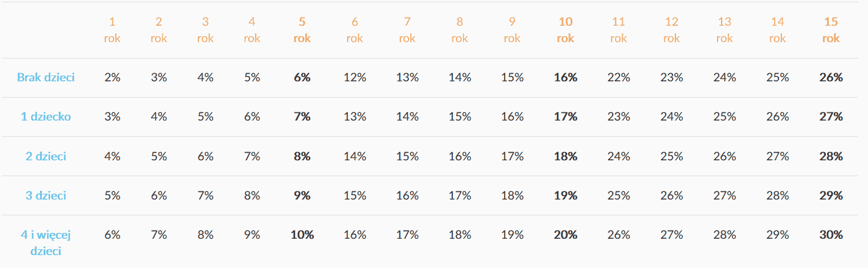Click the '1 dziecko' row label
Viewport: 868px width, 268px height.
click(x=46, y=116)
